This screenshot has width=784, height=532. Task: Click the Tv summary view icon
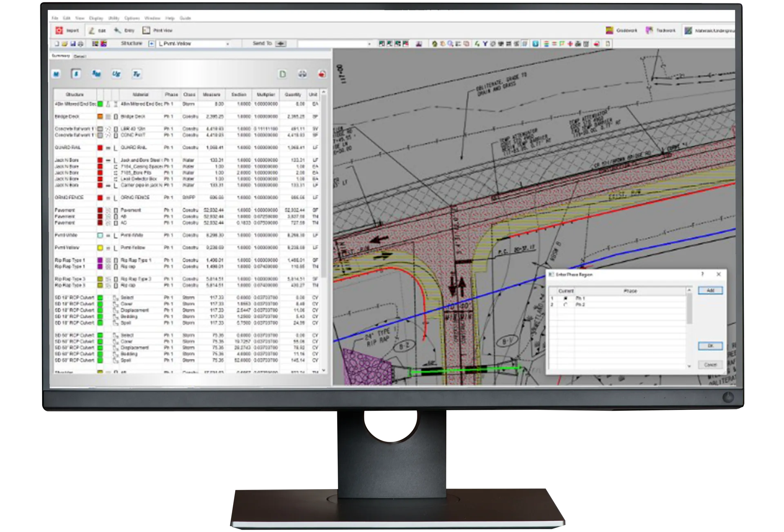[136, 74]
